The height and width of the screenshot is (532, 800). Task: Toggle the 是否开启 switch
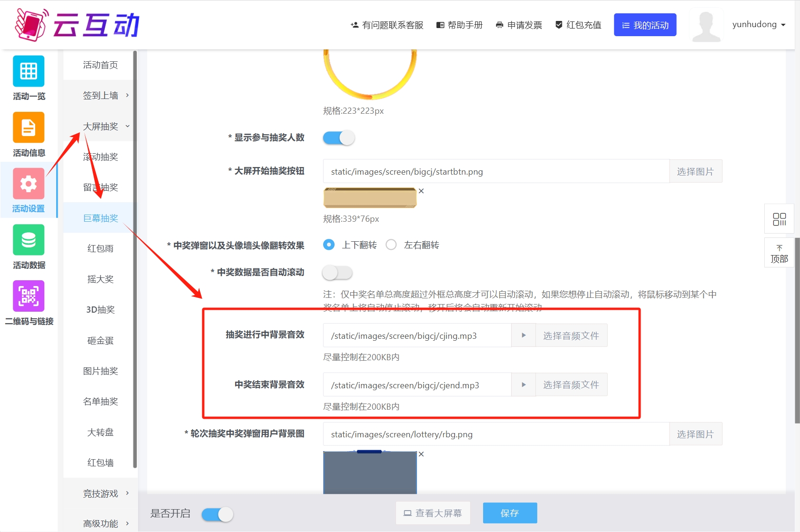(x=217, y=514)
